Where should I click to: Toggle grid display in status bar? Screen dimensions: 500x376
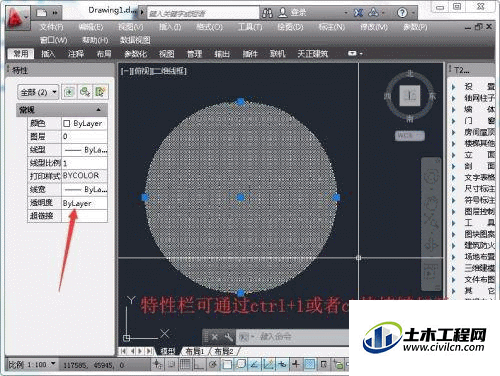(x=185, y=364)
